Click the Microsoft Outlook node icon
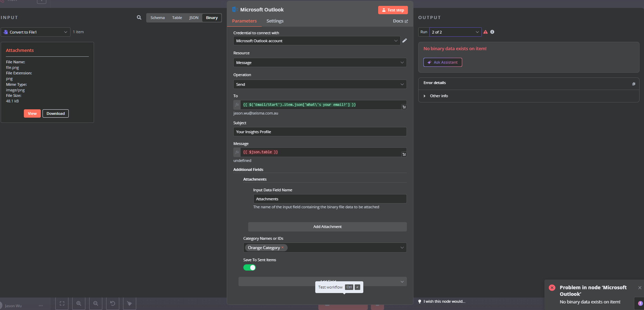Screen dimensions: 644x310 (235, 10)
